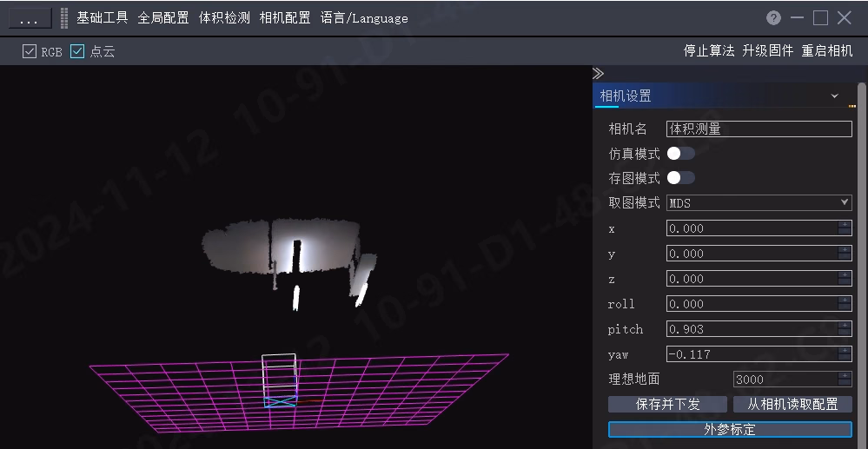The width and height of the screenshot is (868, 449).
Task: Enable the 仿真模式 switch
Action: [x=680, y=154]
